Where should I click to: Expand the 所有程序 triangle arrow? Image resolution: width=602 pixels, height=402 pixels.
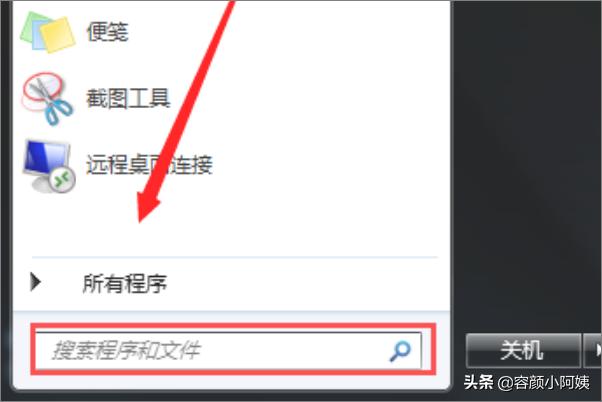click(x=36, y=282)
